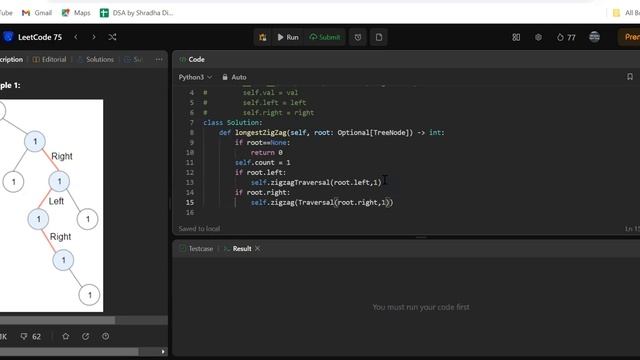Click the 'if root.left:' line
Screen dimensions: 640x360
coord(260,173)
